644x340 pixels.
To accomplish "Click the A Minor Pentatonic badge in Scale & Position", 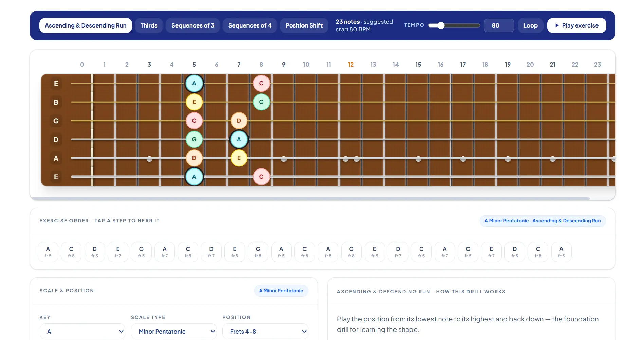I will pyautogui.click(x=281, y=291).
